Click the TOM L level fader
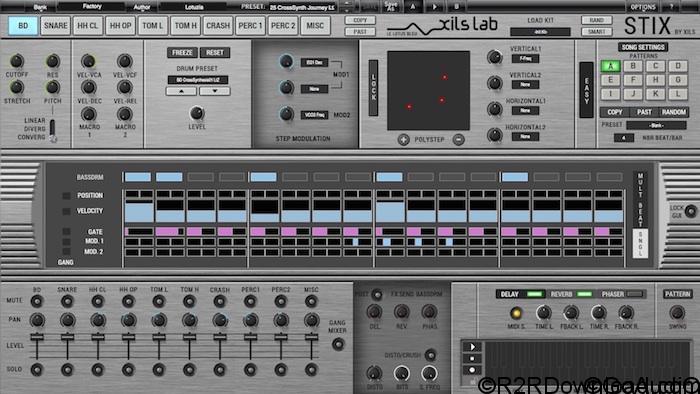This screenshot has height=394, width=700. pyautogui.click(x=159, y=337)
